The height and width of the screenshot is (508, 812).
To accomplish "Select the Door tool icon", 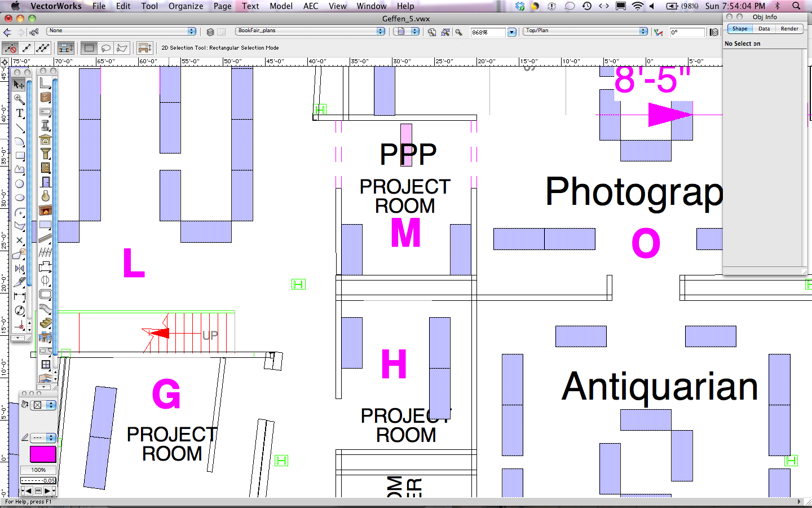I will click(x=46, y=182).
